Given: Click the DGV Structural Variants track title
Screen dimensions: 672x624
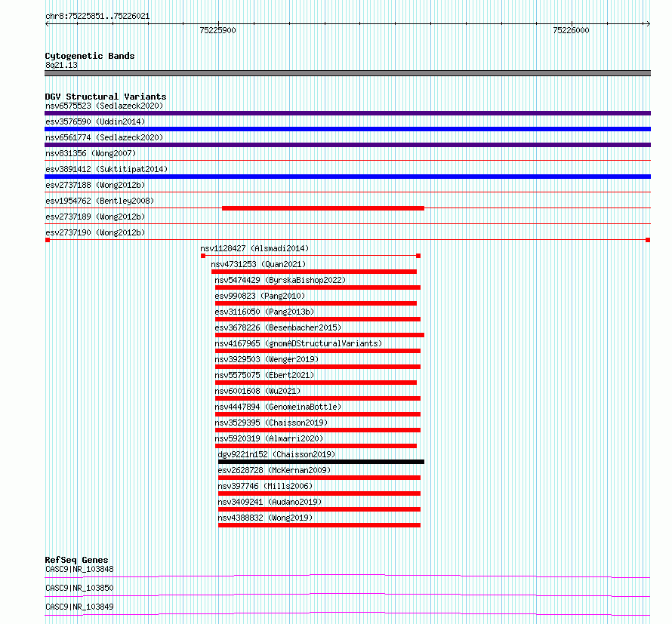Looking at the screenshot, I should point(106,97).
